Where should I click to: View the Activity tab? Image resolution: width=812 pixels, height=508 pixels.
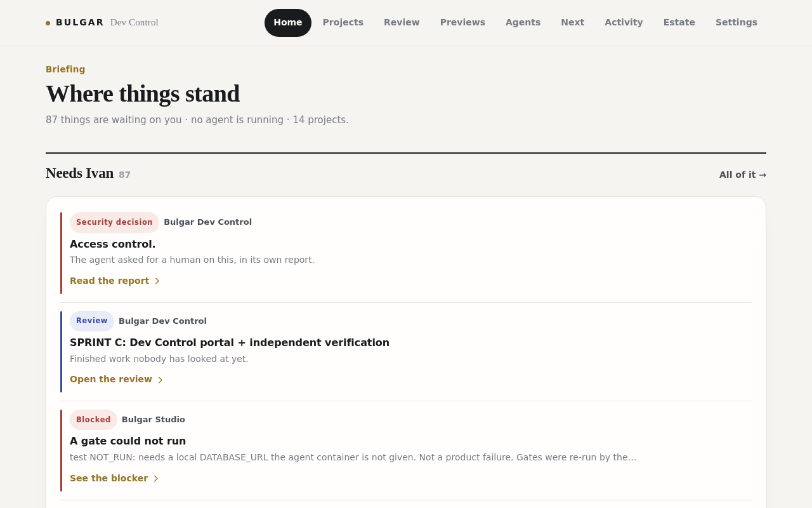point(624,23)
